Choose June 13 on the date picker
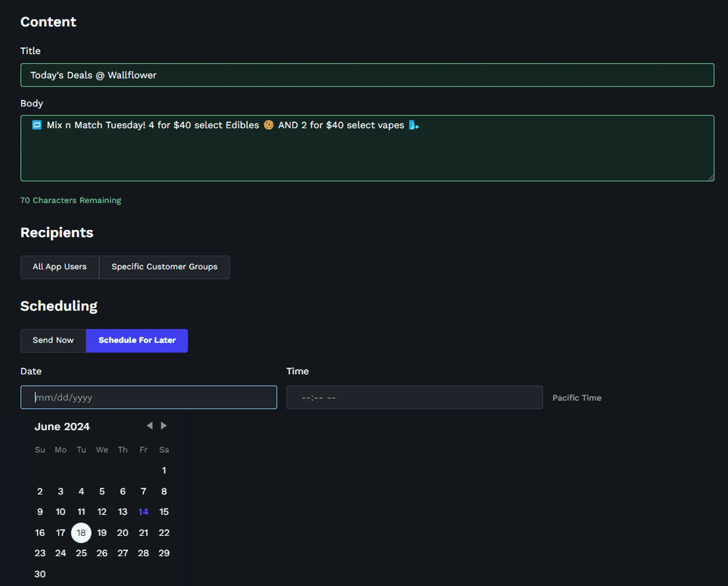Image resolution: width=728 pixels, height=586 pixels. (123, 512)
